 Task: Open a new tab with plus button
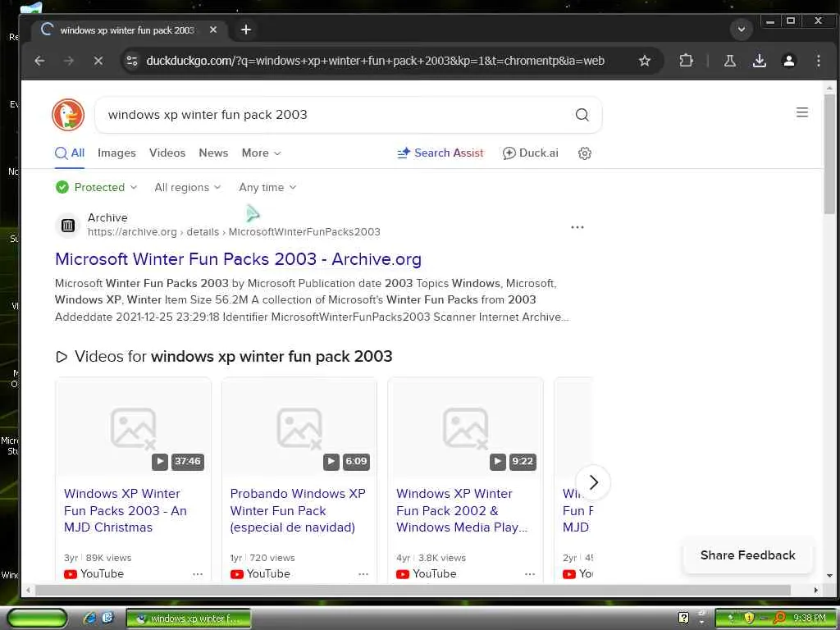pos(246,30)
